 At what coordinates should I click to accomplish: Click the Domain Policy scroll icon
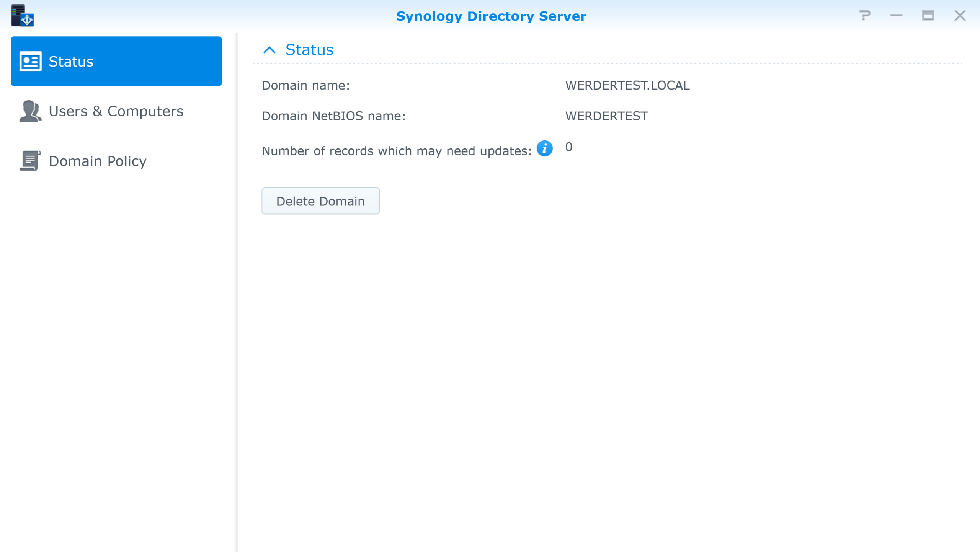point(30,161)
